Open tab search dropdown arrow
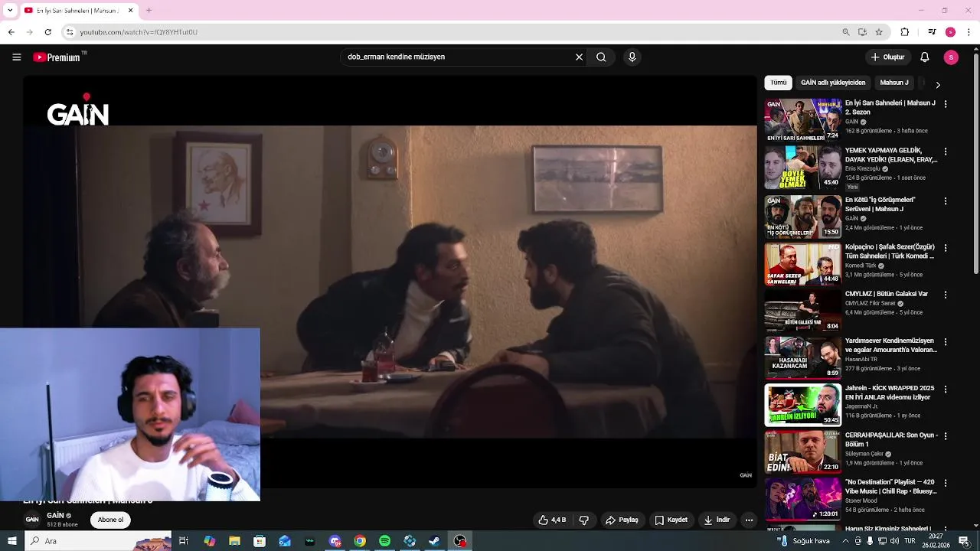 pyautogui.click(x=10, y=11)
